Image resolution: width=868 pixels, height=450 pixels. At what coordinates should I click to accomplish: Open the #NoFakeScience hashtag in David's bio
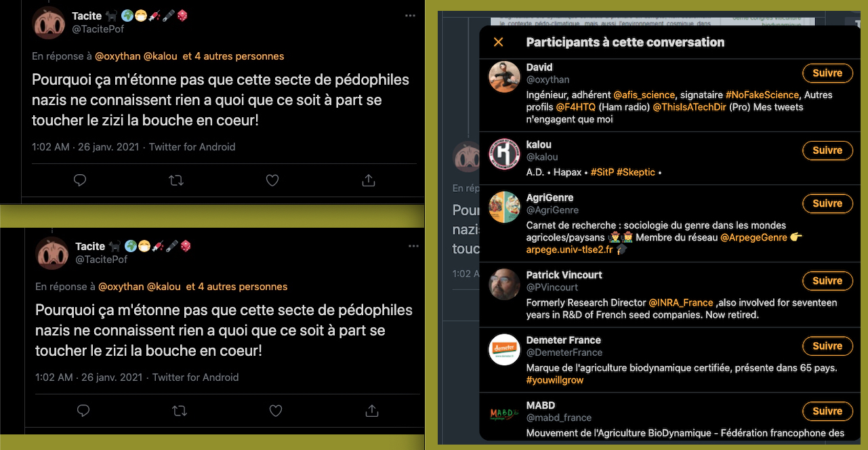pyautogui.click(x=762, y=95)
